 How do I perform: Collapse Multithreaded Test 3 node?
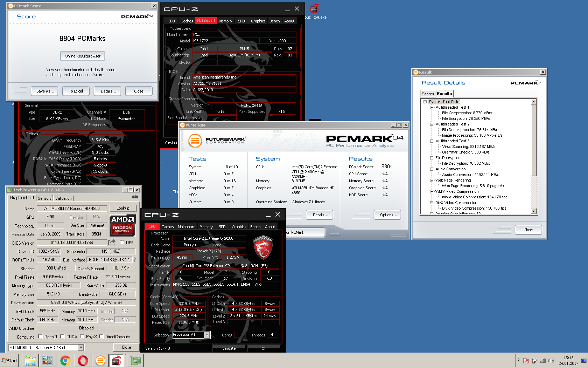click(x=432, y=141)
